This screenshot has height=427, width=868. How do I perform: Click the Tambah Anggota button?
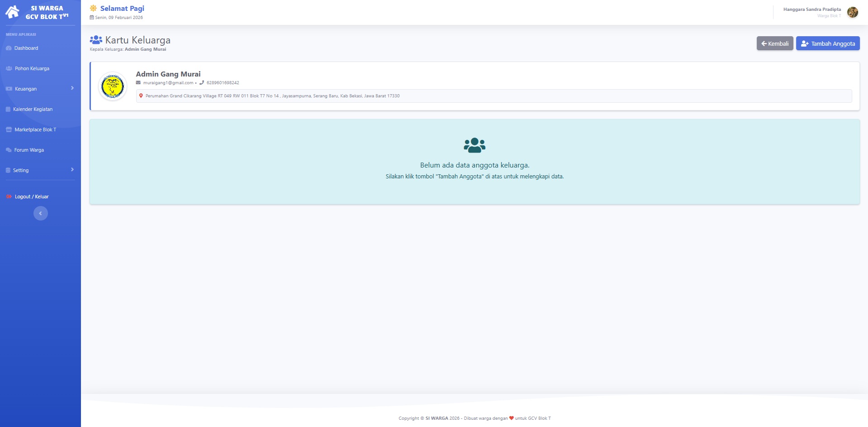coord(827,43)
